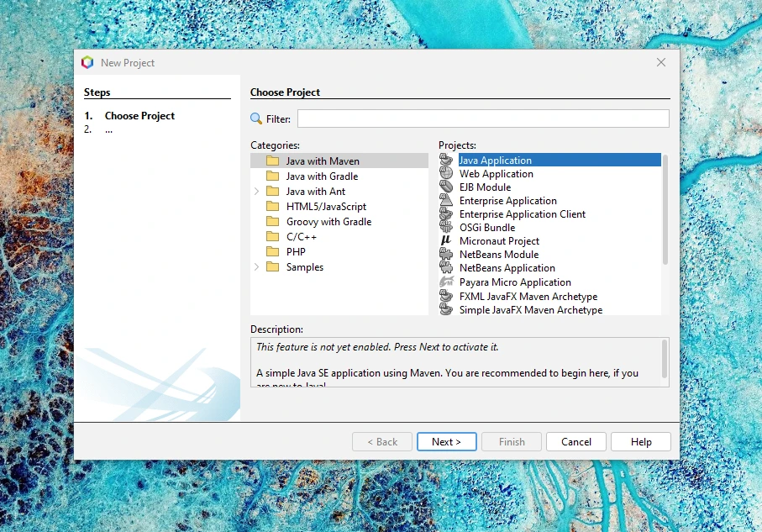Click into the Filter text field
Screen dimensions: 762x532
pos(483,119)
